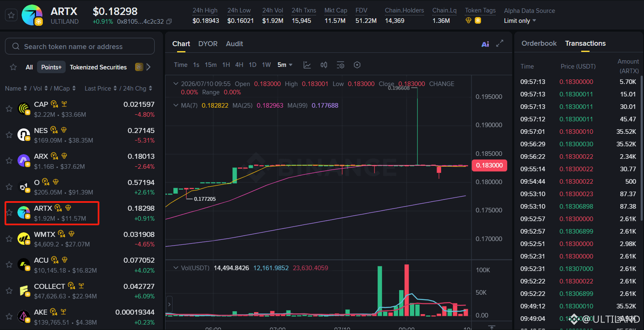Copy the ARTX contract address

(x=168, y=21)
